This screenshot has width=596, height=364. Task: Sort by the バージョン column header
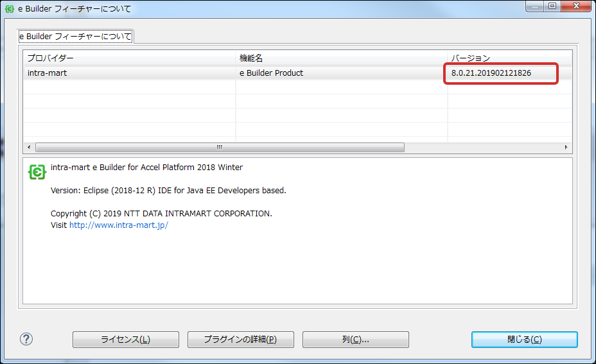[x=509, y=58]
